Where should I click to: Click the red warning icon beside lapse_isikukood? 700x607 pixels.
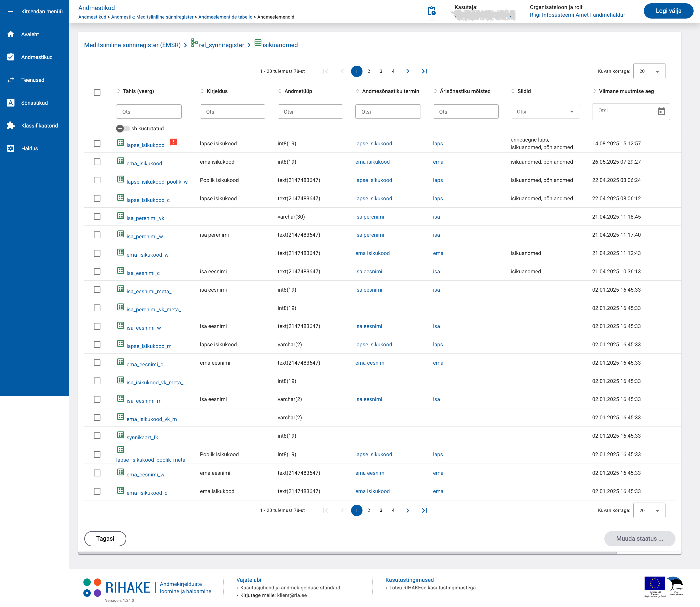173,142
